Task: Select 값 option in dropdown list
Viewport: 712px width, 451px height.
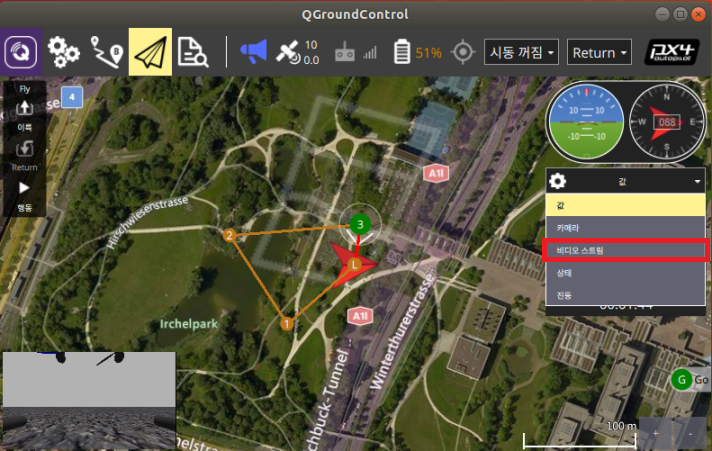Action: (625, 205)
